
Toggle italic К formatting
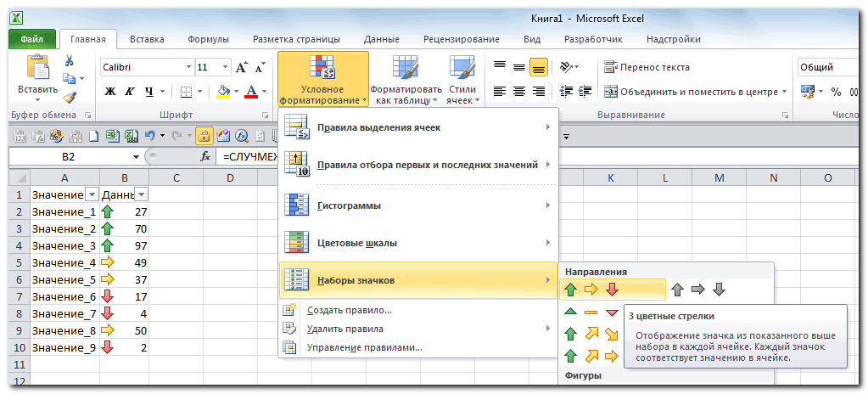pos(130,92)
